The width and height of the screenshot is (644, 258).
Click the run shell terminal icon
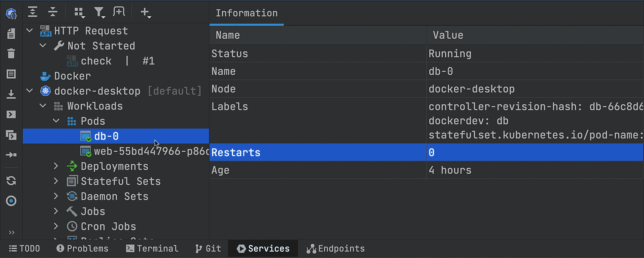(12, 114)
